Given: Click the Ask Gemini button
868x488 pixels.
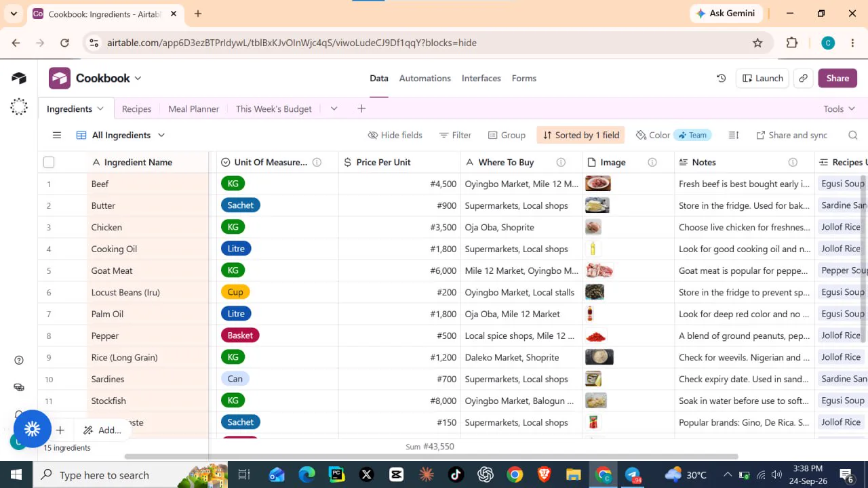Looking at the screenshot, I should coord(727,14).
